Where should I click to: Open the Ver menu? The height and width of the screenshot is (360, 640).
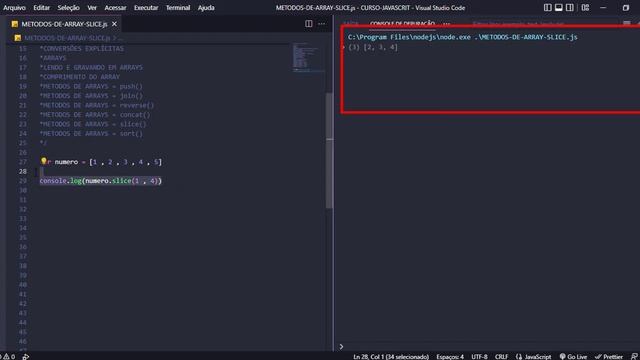[x=92, y=8]
